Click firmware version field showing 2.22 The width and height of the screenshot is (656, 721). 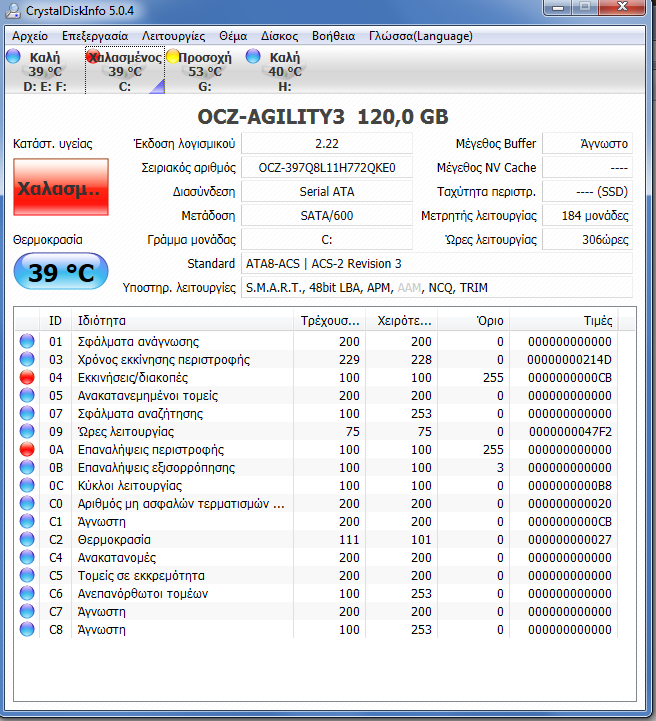coord(327,143)
